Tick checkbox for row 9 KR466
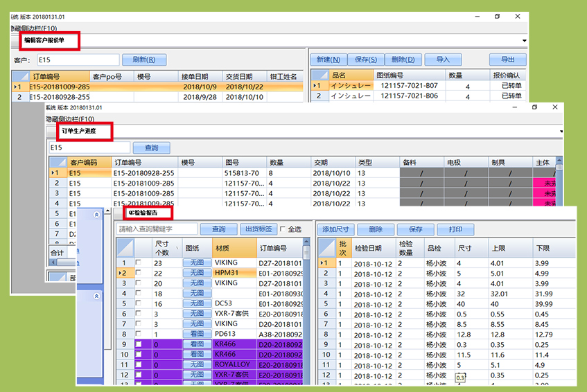Viewport: 587px width, 392px height. (137, 344)
